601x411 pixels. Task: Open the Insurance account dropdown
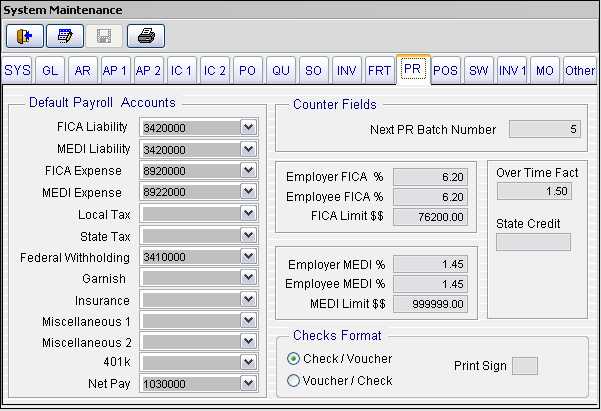248,299
